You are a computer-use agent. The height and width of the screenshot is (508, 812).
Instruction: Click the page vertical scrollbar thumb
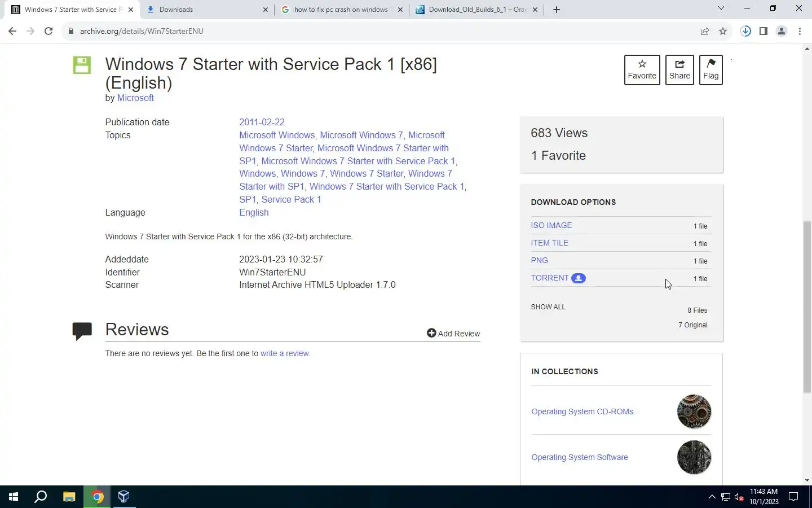pos(807,307)
